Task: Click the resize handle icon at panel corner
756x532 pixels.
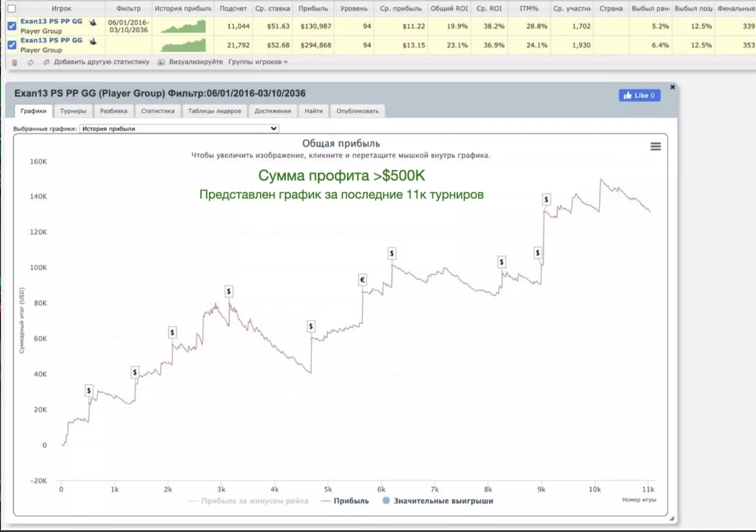Action: [x=672, y=519]
